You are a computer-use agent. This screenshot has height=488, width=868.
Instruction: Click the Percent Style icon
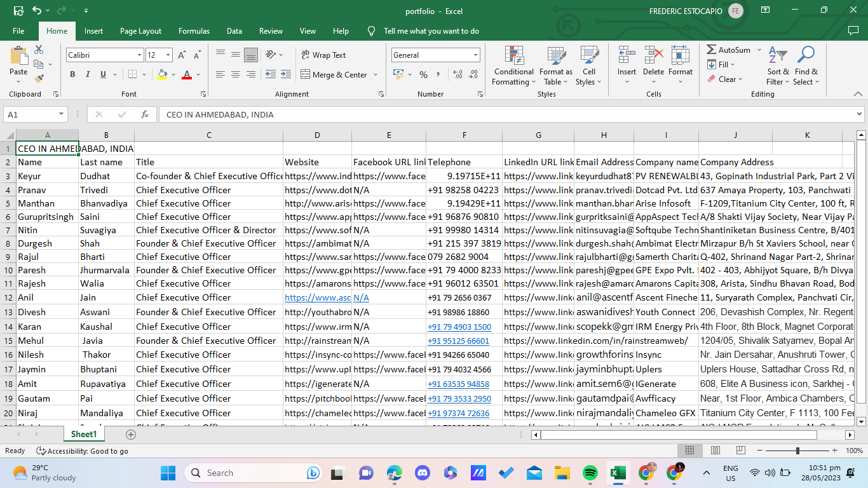click(423, 74)
